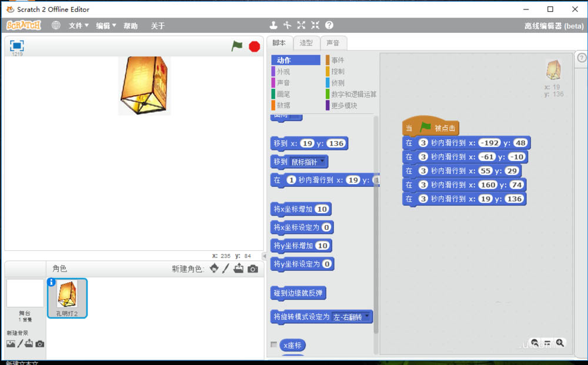
Task: Open the 编辑 menu
Action: pyautogui.click(x=106, y=25)
